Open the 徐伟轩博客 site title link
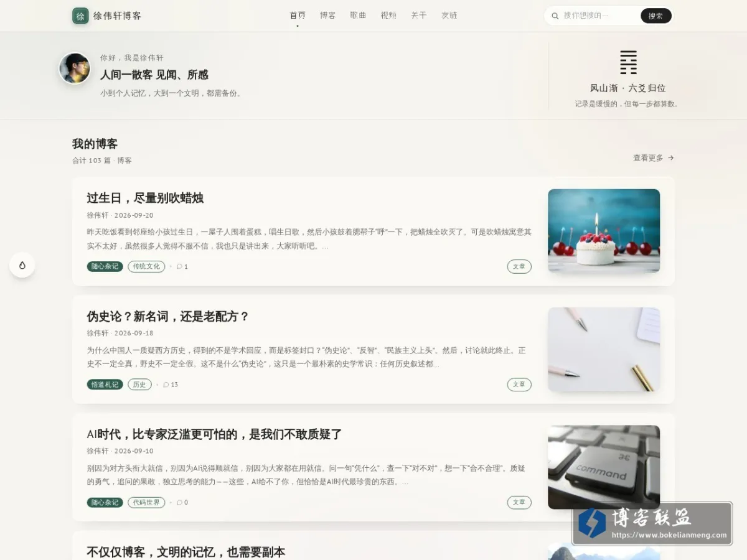The height and width of the screenshot is (560, 747). (117, 16)
